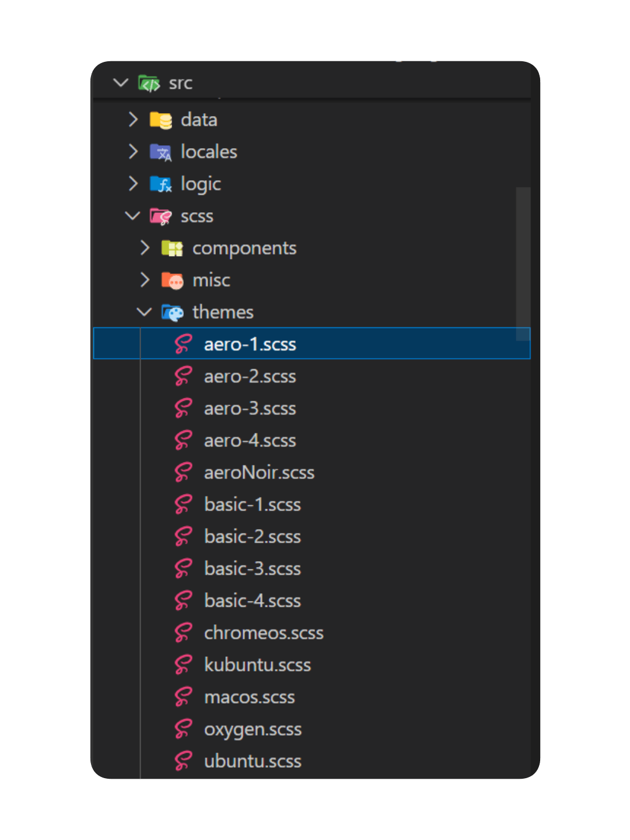
Task: Select the aero-2.scss file
Action: click(250, 376)
